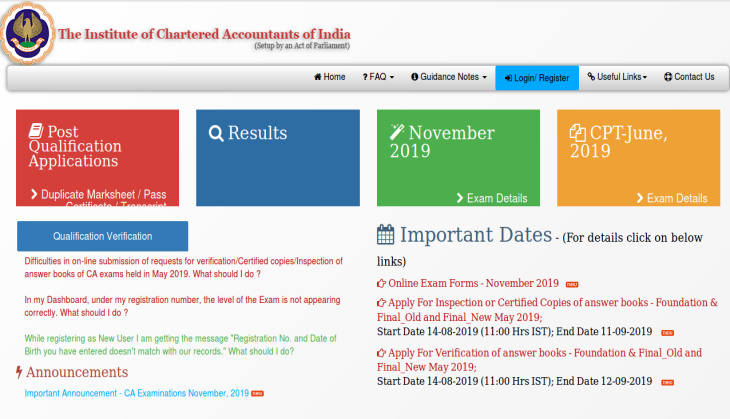Click the question mark icon beside FAQ
Screen dimensions: 730x419
point(365,77)
